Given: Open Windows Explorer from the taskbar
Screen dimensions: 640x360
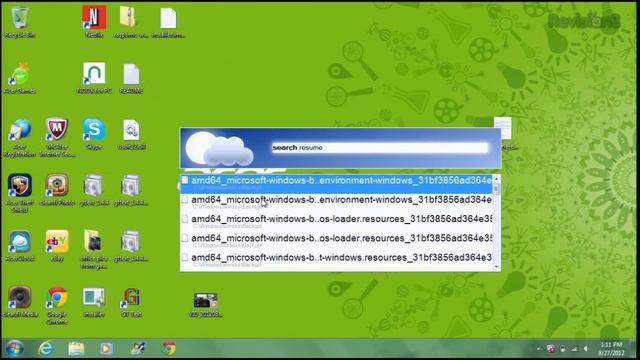Looking at the screenshot, I should (76, 349).
